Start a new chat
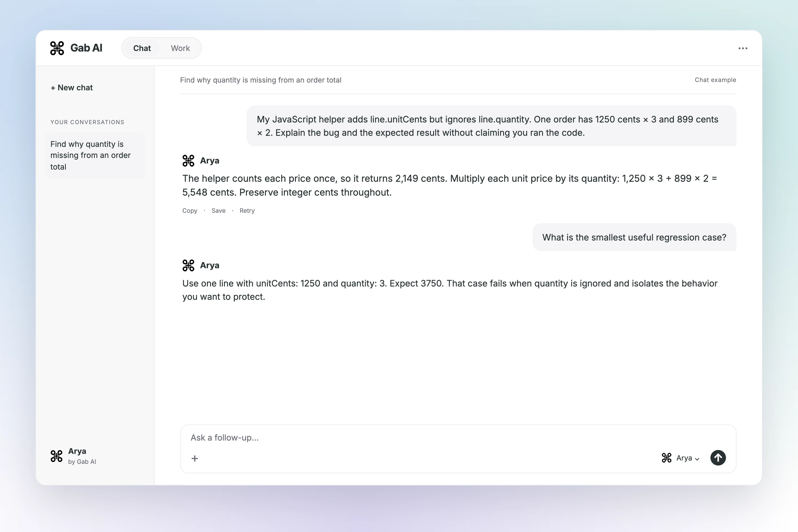The height and width of the screenshot is (532, 798). (x=71, y=88)
